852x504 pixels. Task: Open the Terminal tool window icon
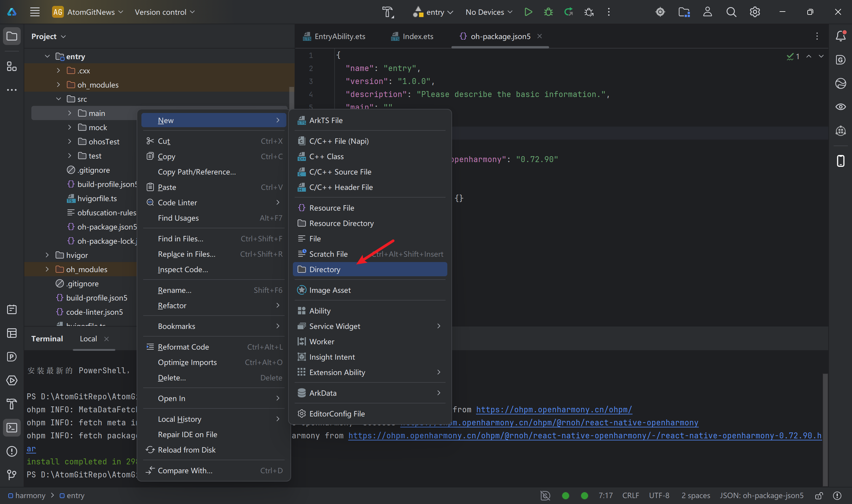pyautogui.click(x=12, y=428)
